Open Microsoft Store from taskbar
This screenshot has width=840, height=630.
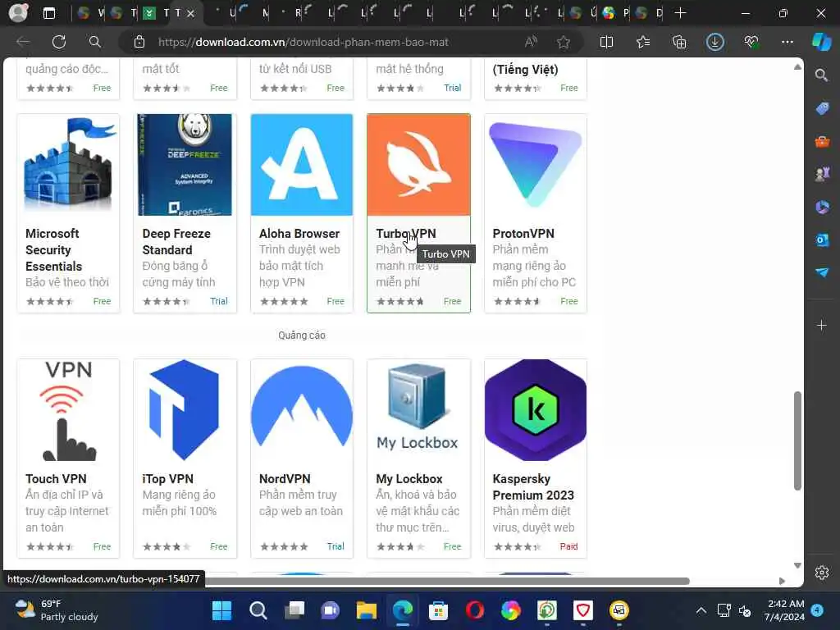tap(438, 610)
